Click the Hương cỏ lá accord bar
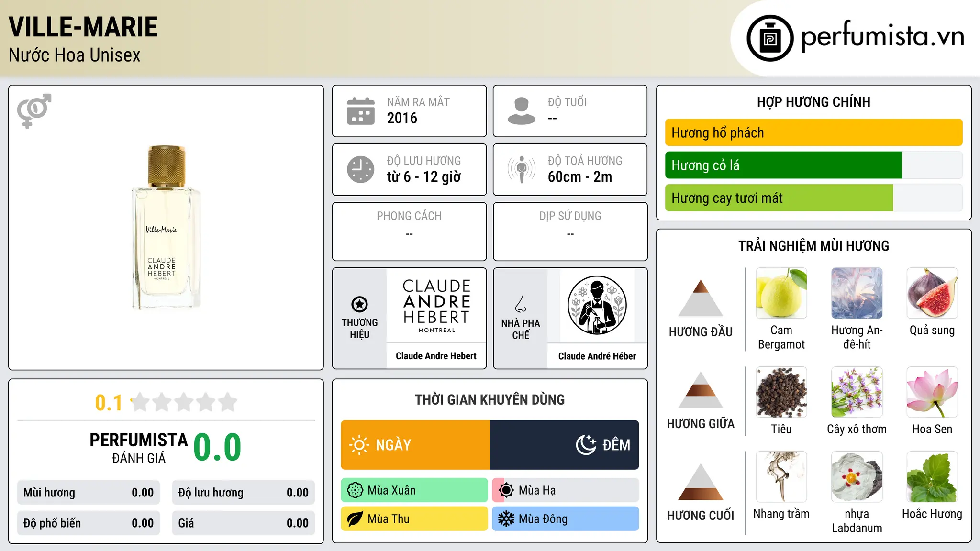Screen dimensions: 980x551 [x=814, y=165]
